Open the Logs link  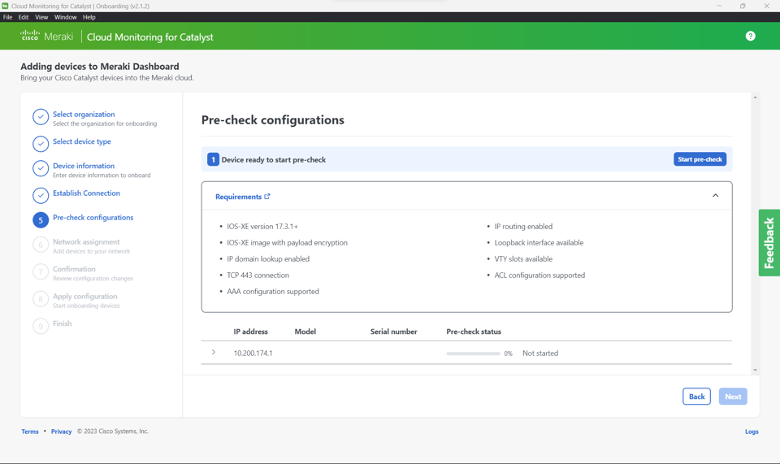(751, 432)
